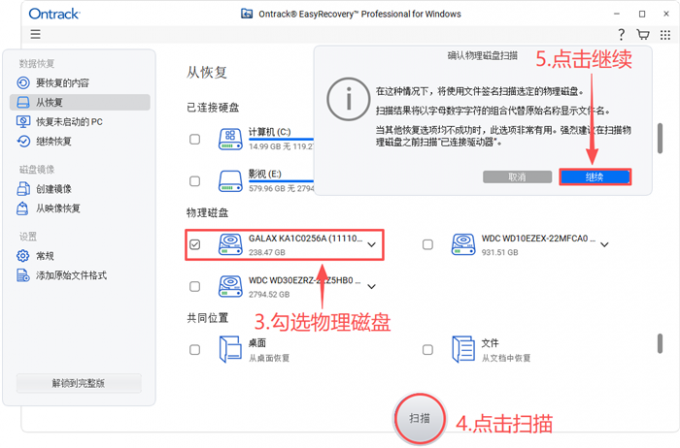Viewport: 680px width, 448px height.
Task: Open the grid apps icon
Action: (x=665, y=35)
